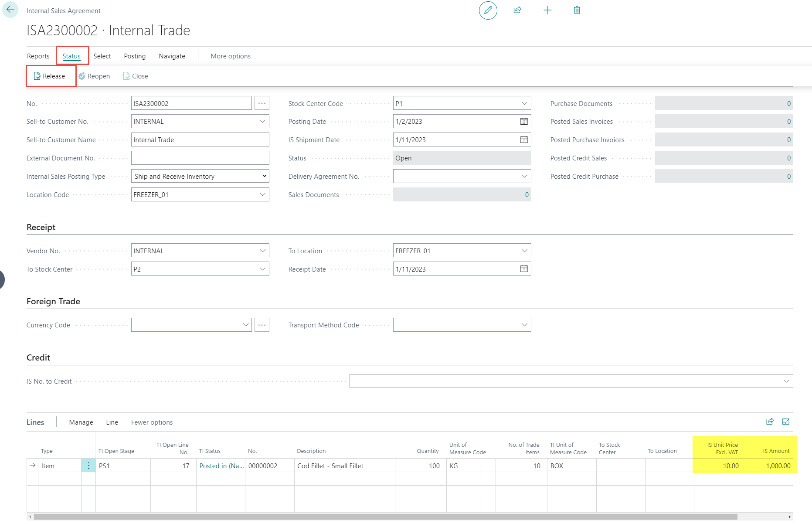Image resolution: width=812 pixels, height=524 pixels.
Task: Open the Posting Date calendar picker
Action: pyautogui.click(x=524, y=122)
